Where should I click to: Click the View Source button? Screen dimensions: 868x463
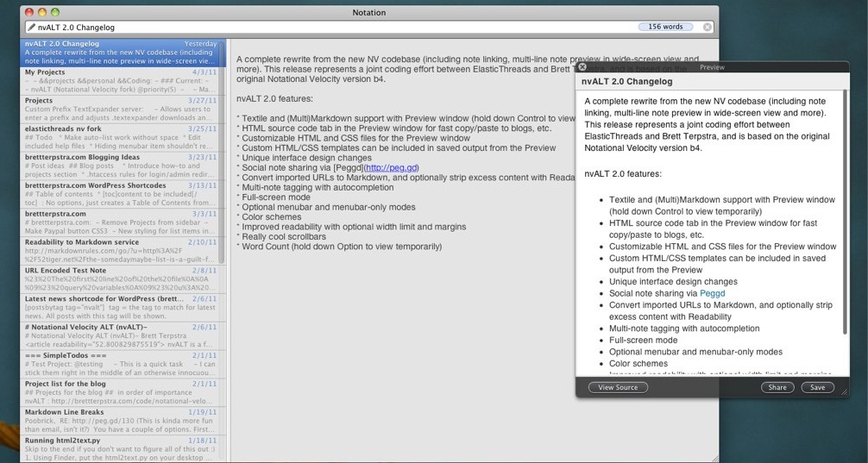[x=618, y=387]
